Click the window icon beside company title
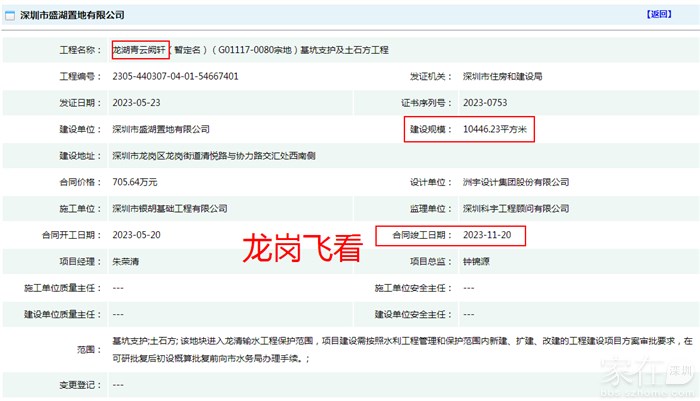The width and height of the screenshot is (700, 401). pos(10,16)
